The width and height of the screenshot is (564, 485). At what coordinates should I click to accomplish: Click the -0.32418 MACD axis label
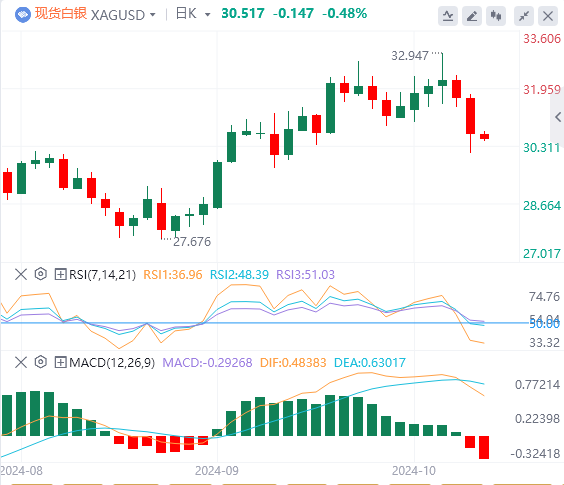pyautogui.click(x=535, y=453)
